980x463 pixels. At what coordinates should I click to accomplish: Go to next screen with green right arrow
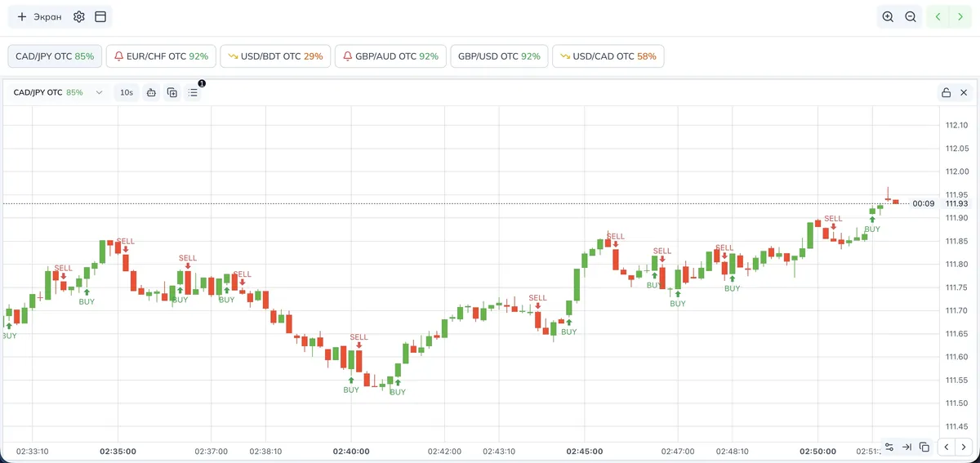(x=960, y=16)
